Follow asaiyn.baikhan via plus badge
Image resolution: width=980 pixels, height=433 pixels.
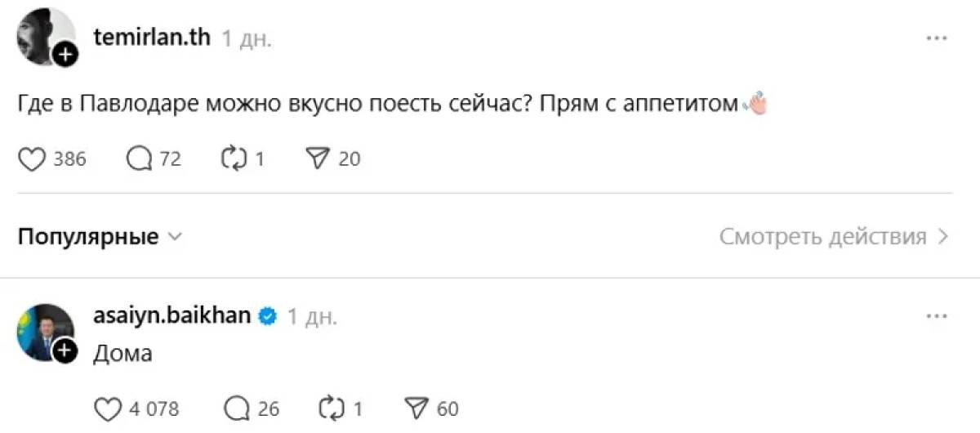point(65,351)
